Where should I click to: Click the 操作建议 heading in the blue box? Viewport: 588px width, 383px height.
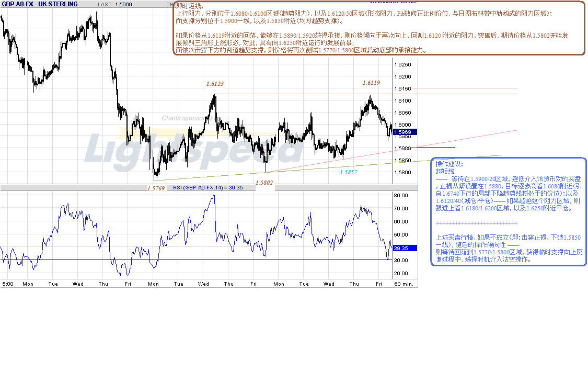449,164
